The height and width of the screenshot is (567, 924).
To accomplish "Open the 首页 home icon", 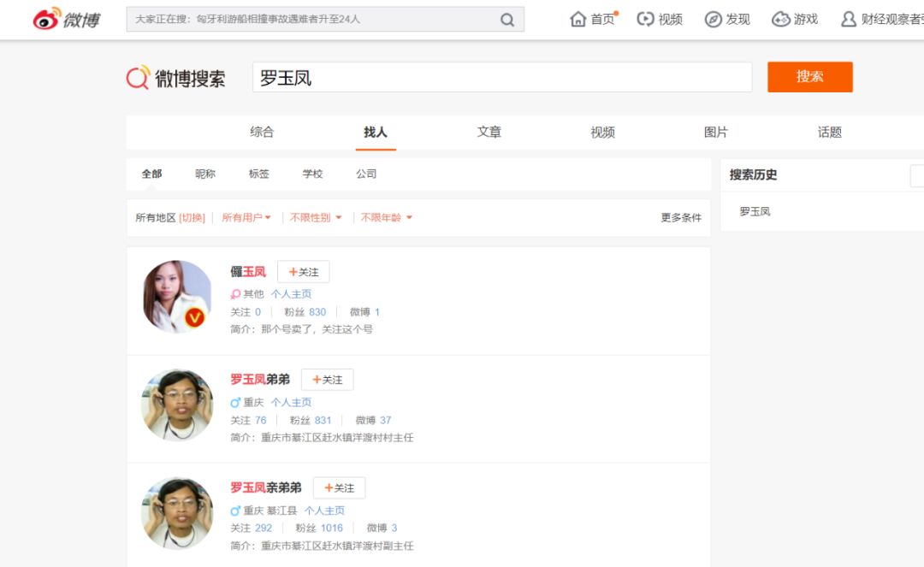I will (579, 18).
